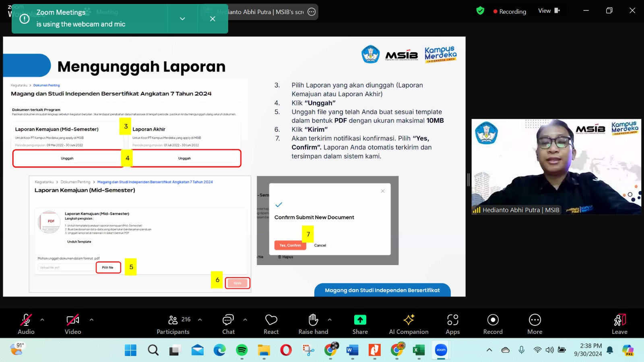Image resolution: width=644 pixels, height=362 pixels.
Task: Open screen share options ellipsis
Action: point(312,12)
